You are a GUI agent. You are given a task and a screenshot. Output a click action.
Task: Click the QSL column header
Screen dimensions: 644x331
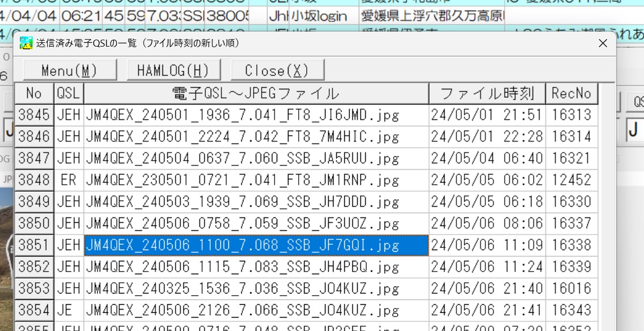[x=69, y=94]
